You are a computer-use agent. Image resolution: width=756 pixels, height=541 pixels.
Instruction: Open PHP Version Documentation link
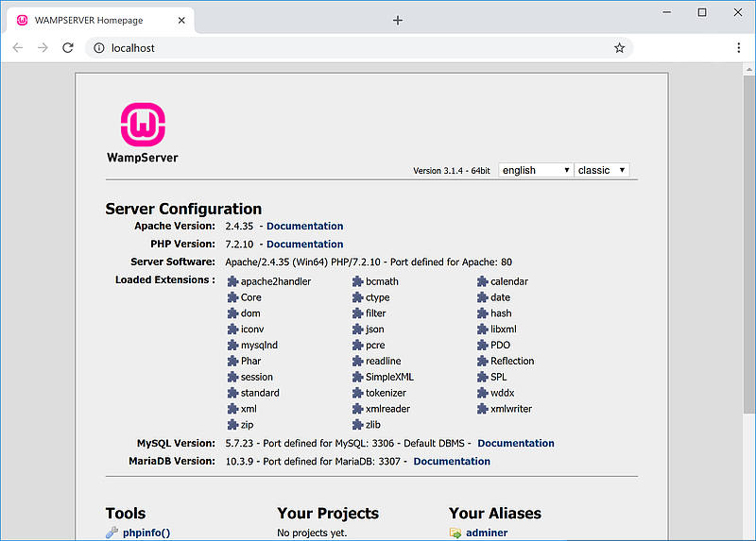[304, 245]
